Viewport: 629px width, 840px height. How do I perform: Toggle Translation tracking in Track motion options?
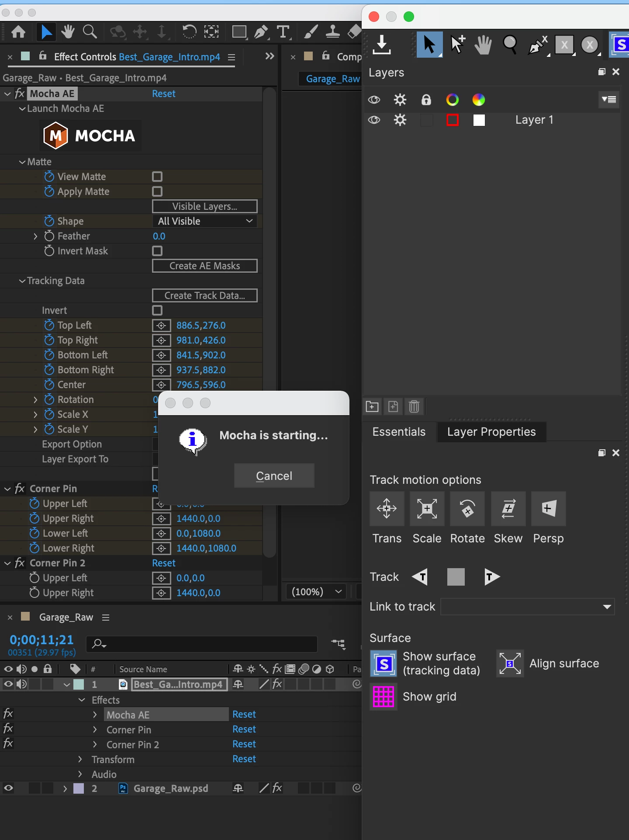coord(387,509)
